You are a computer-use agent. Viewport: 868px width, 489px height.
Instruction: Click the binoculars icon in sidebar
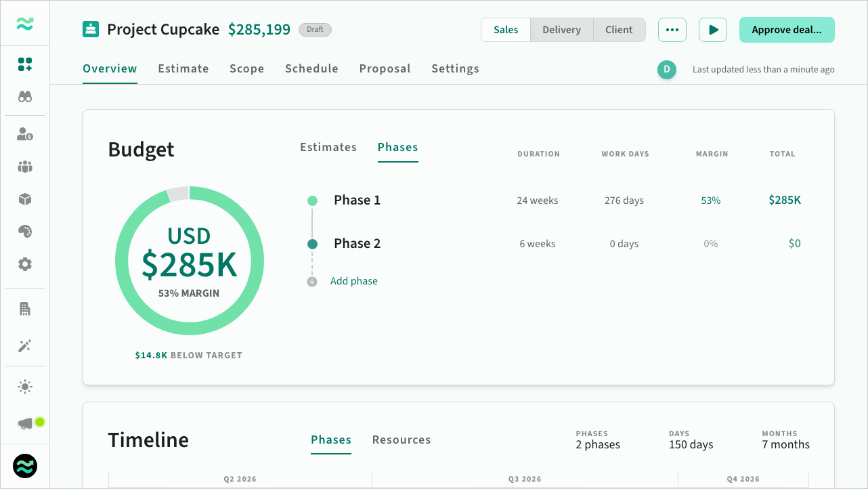coord(25,97)
